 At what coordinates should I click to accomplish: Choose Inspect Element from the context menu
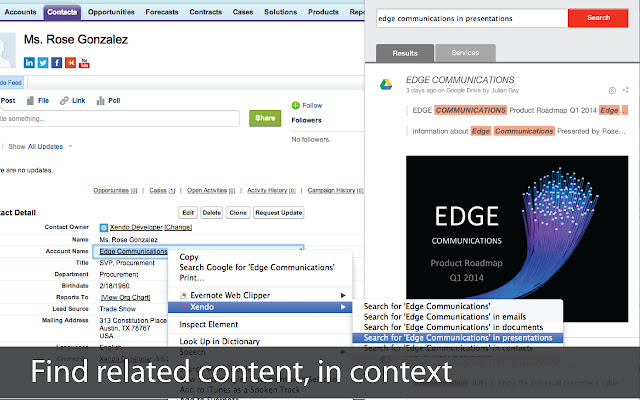206,324
